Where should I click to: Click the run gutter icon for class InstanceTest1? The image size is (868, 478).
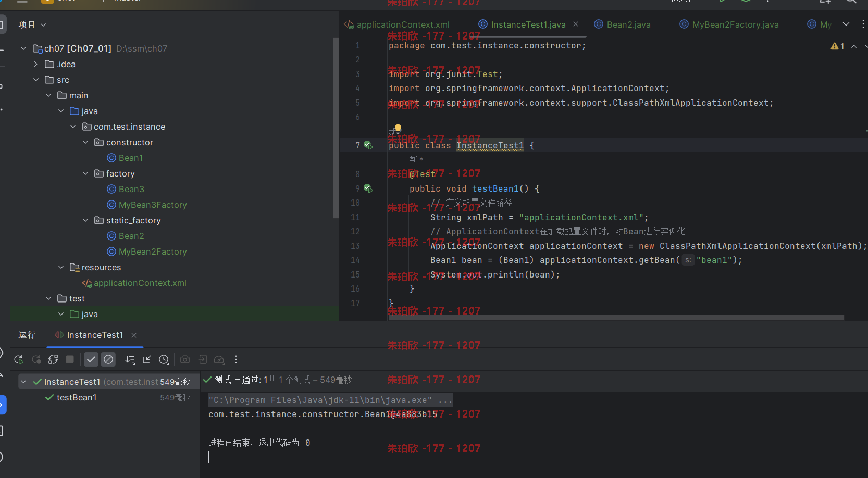click(368, 145)
